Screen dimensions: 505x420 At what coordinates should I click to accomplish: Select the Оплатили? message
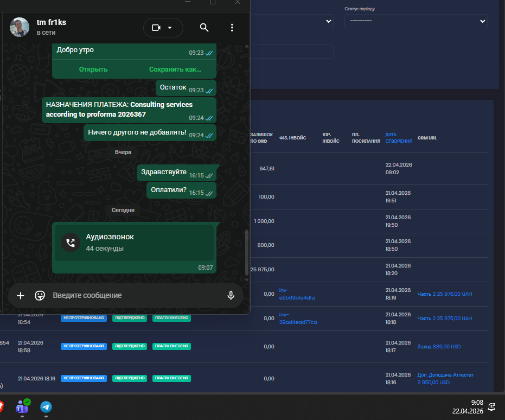click(181, 190)
